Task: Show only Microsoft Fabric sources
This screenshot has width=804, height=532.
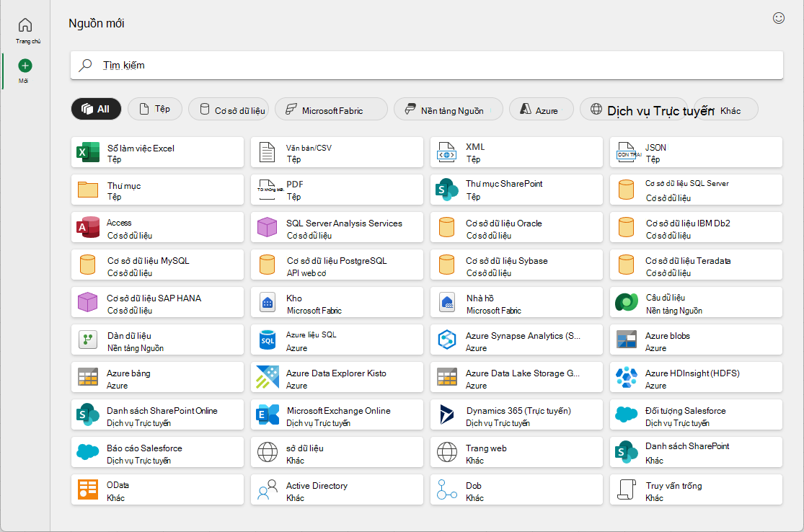Action: pos(331,109)
